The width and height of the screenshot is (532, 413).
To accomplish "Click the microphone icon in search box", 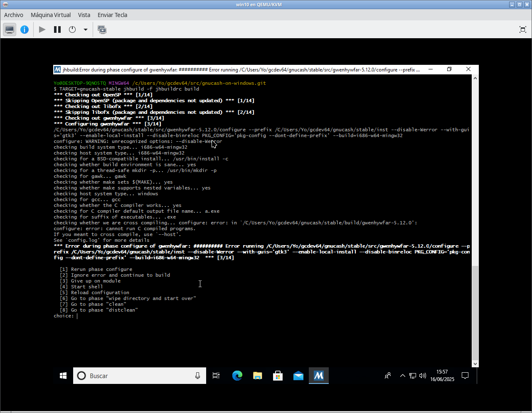I will pyautogui.click(x=197, y=376).
